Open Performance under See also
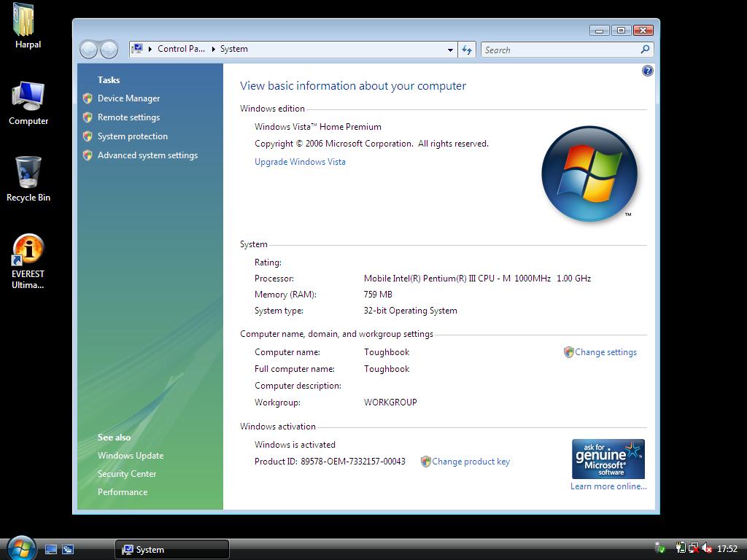 pyautogui.click(x=123, y=492)
